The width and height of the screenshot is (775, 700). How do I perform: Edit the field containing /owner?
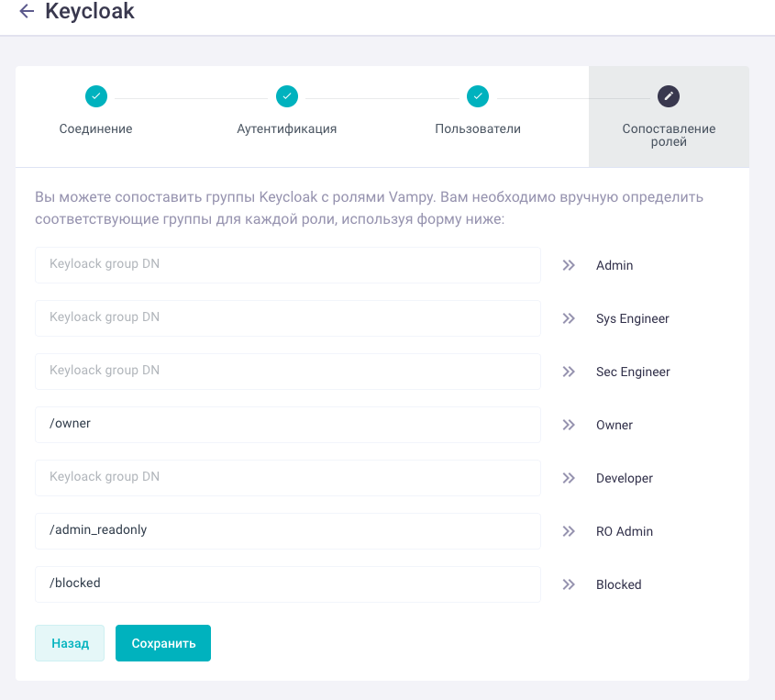click(x=288, y=425)
